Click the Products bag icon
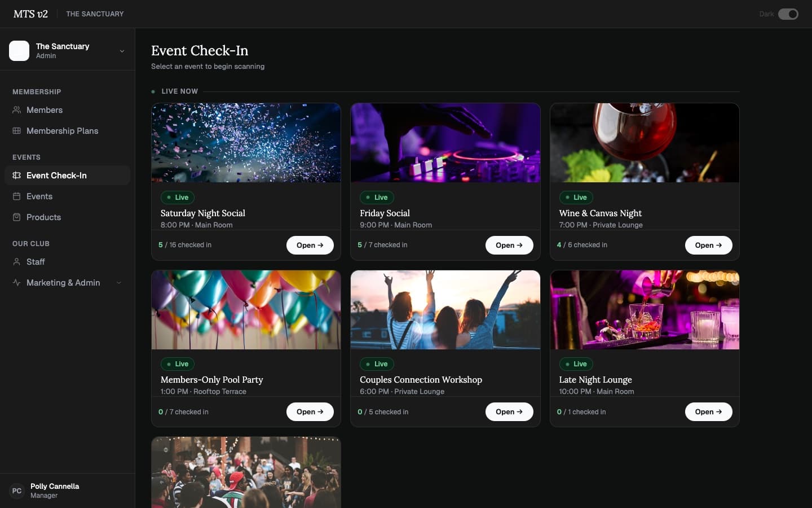This screenshot has width=812, height=508. pos(17,217)
